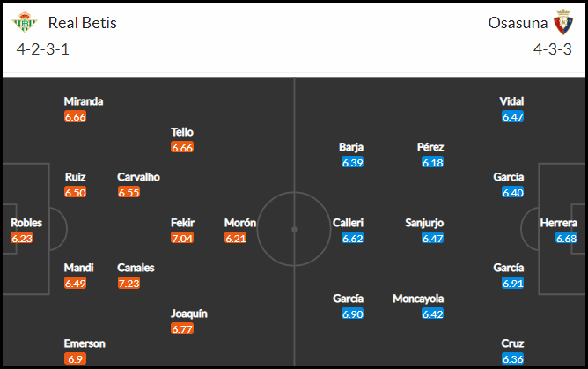Click player Sanjurjo's name

tap(424, 223)
